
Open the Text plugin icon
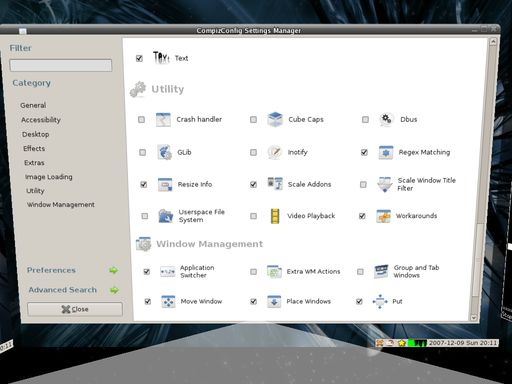pos(161,58)
